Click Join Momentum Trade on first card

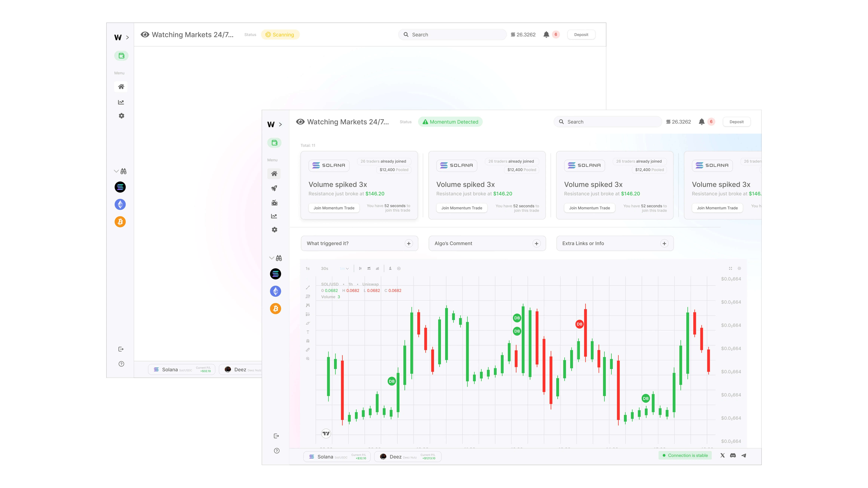tap(334, 208)
